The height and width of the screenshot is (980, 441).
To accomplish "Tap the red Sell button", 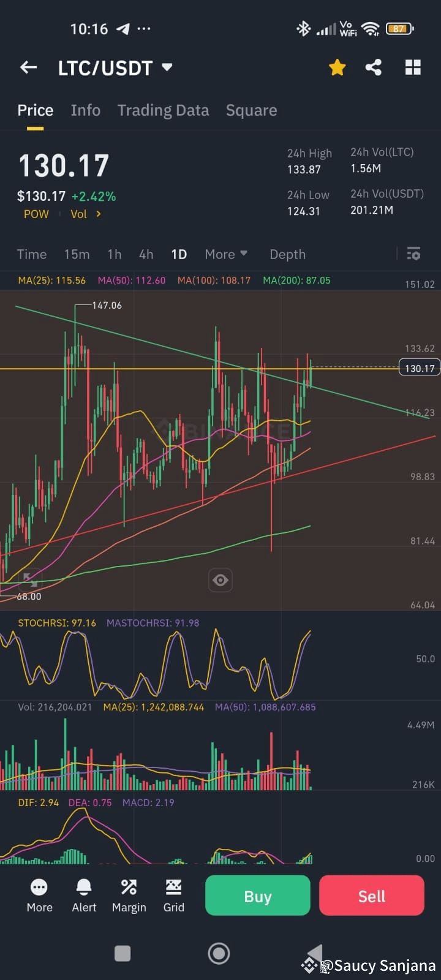I will click(372, 895).
